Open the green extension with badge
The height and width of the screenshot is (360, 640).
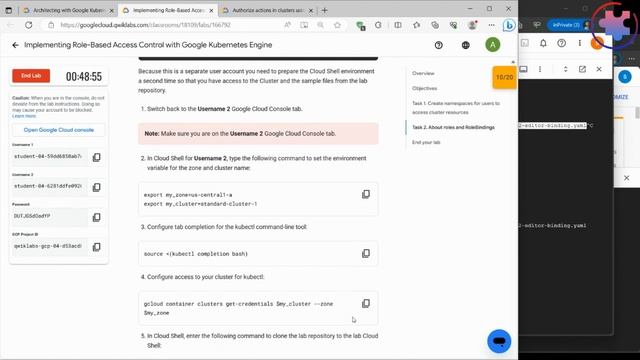click(360, 26)
